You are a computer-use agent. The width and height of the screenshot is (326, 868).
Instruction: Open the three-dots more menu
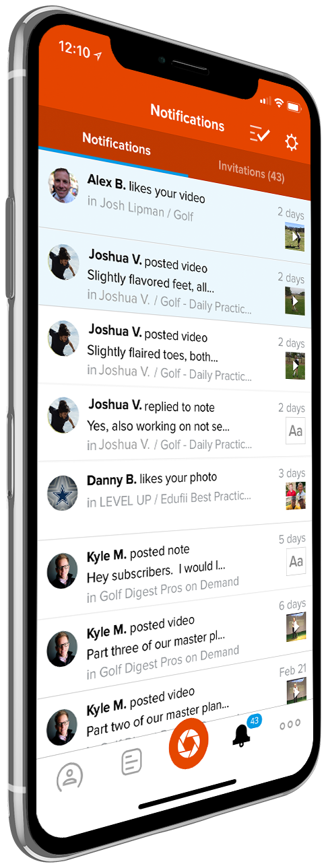[x=290, y=724]
